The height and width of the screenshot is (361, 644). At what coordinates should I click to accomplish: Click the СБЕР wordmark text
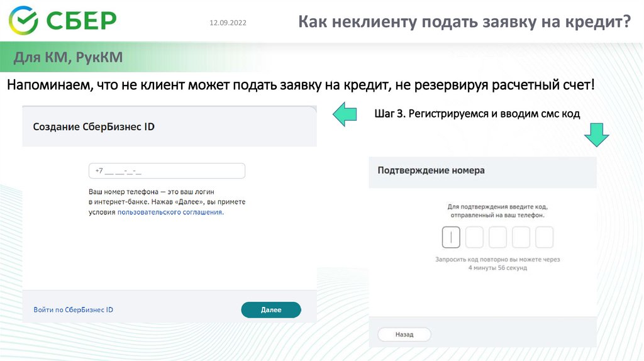[x=81, y=21]
